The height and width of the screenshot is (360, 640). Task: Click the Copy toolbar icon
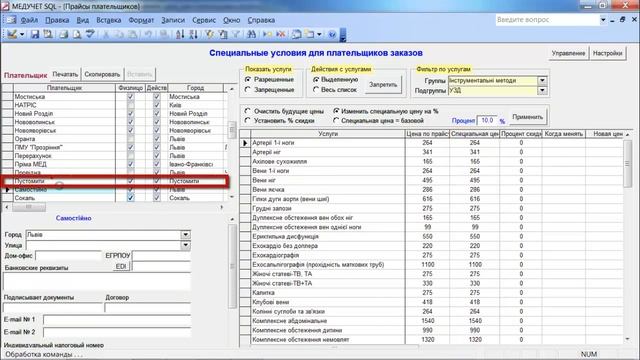click(x=119, y=34)
